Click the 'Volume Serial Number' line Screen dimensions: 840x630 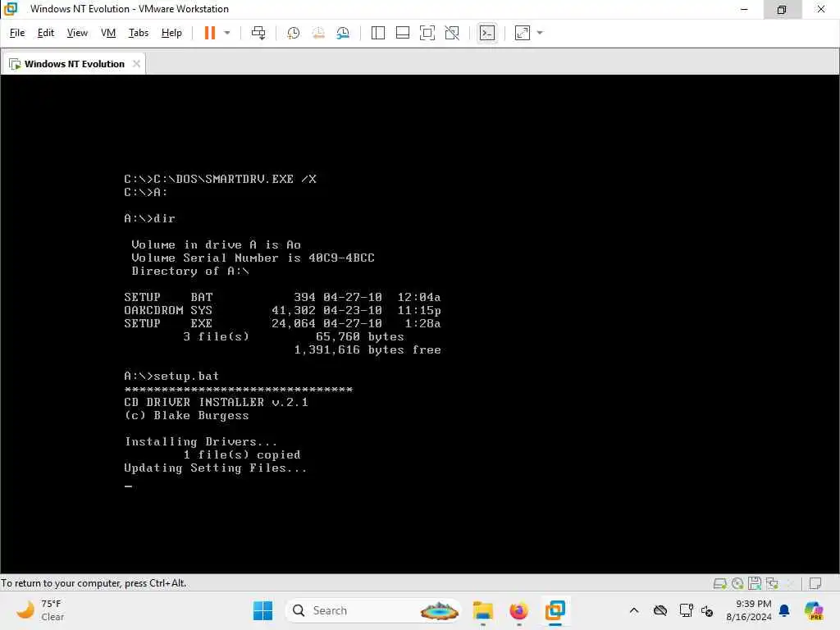[253, 258]
